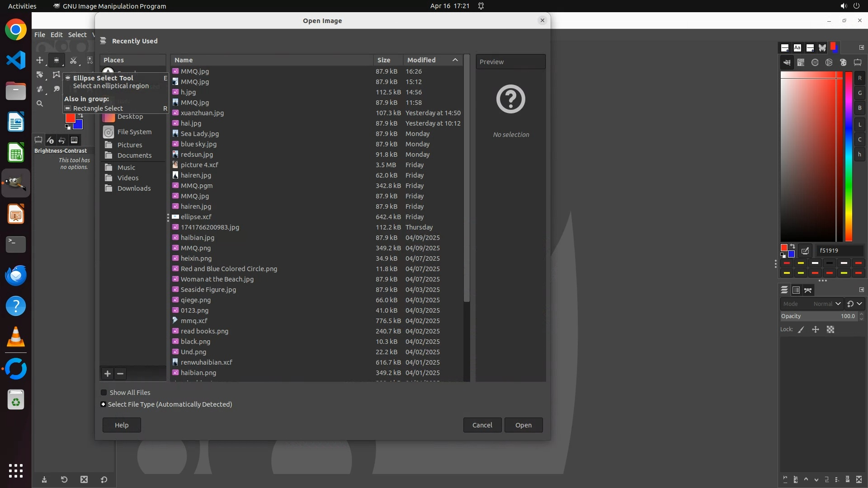Click the Cancel button

coord(482,425)
